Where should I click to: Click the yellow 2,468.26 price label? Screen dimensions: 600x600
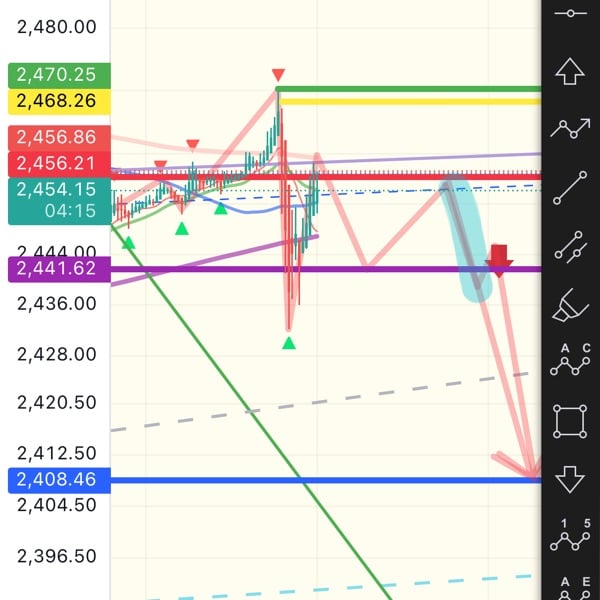coord(58,100)
